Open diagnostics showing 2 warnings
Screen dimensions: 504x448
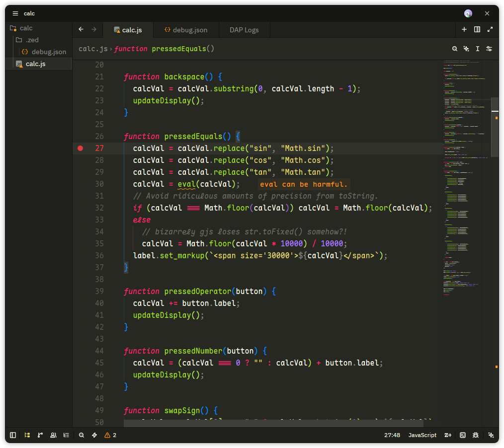(x=110, y=435)
